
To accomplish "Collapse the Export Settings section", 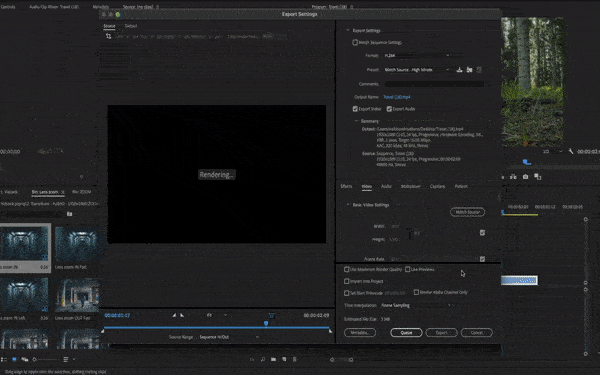I will tap(348, 30).
